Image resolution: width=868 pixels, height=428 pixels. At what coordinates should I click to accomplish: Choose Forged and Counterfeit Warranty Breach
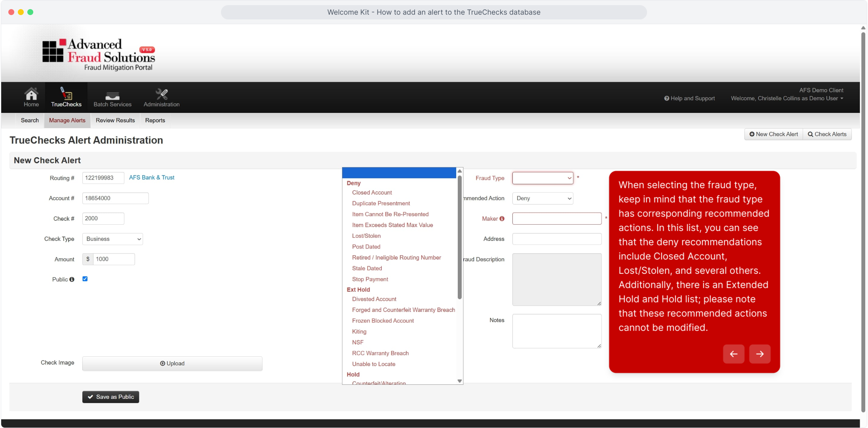pyautogui.click(x=404, y=310)
